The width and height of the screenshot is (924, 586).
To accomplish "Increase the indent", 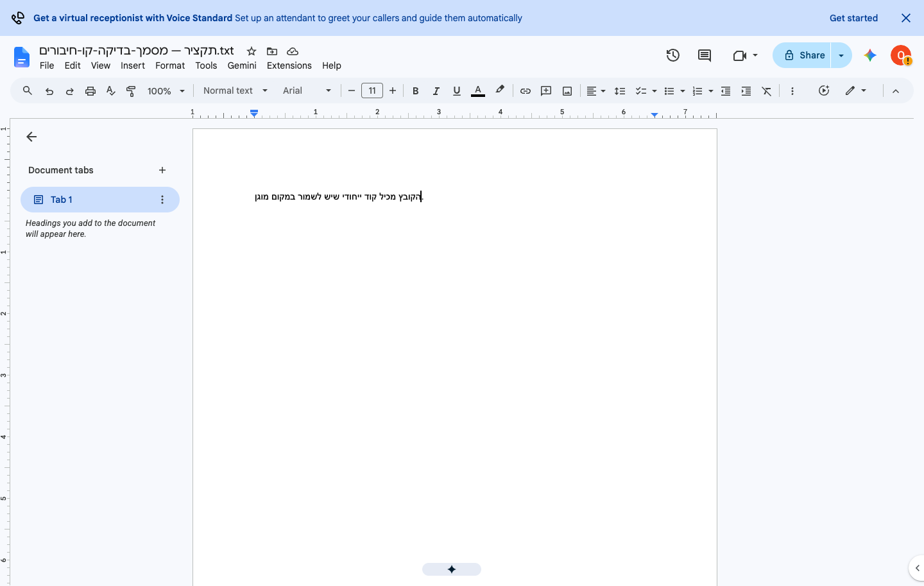I will [746, 91].
